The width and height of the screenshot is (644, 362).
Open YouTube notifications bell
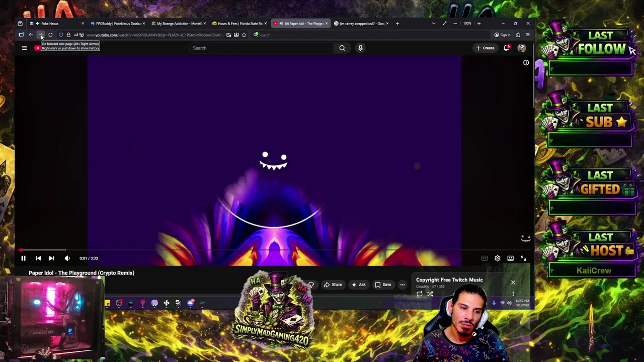tap(507, 48)
